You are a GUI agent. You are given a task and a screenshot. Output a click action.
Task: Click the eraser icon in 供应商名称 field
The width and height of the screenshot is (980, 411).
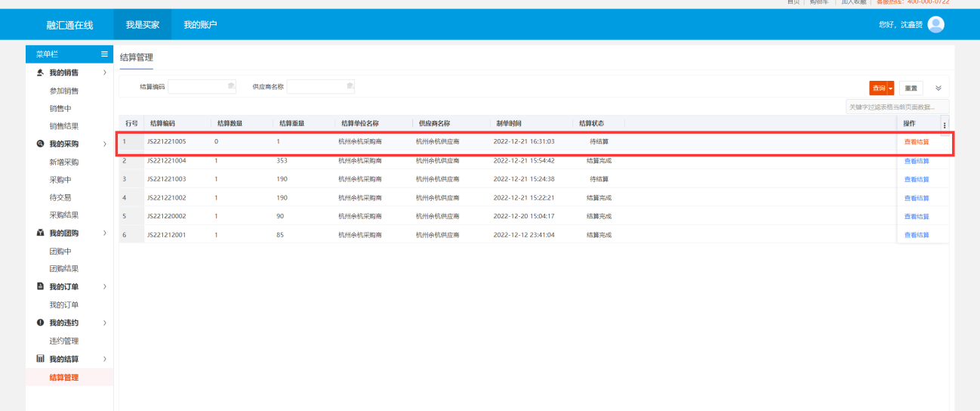coord(350,86)
